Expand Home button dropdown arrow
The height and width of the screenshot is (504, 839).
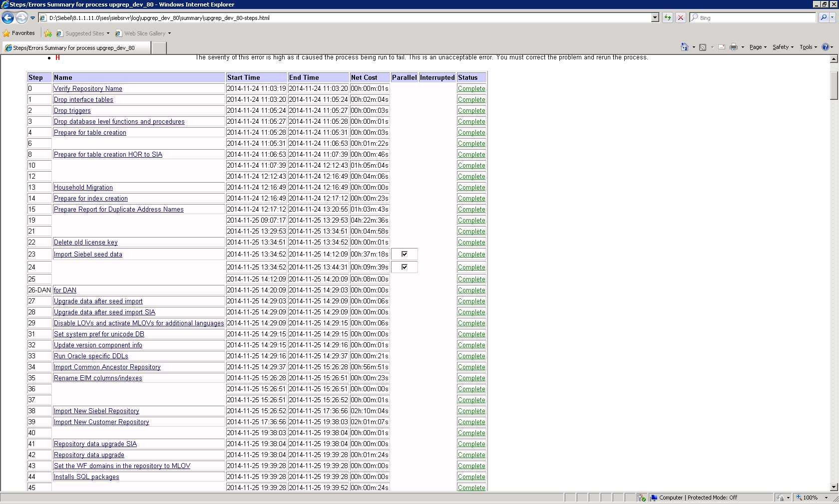tap(694, 47)
